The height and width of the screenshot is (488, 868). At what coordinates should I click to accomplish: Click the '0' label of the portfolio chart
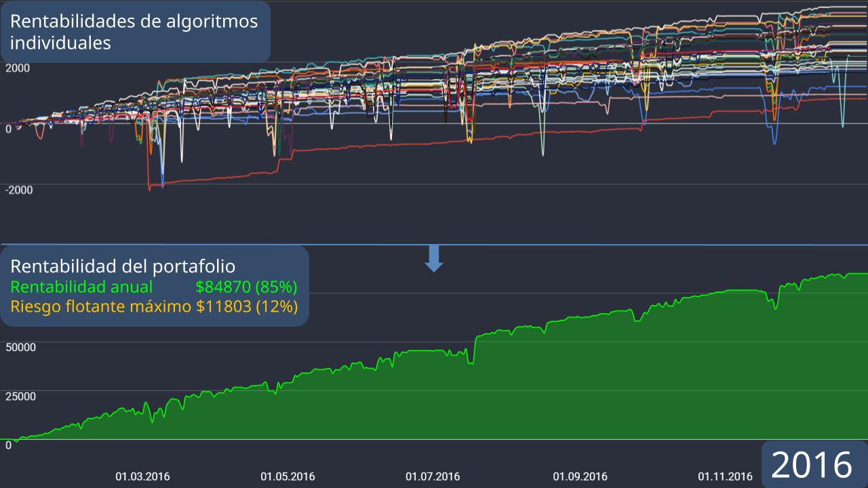(8, 445)
